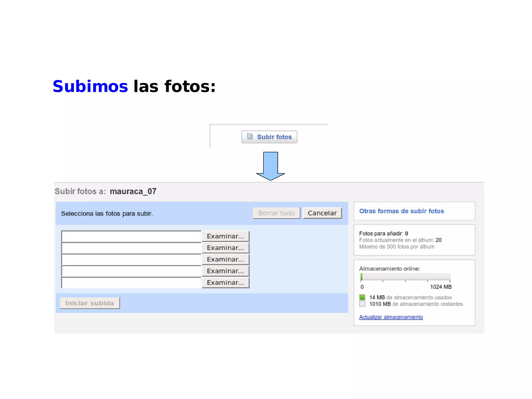Click the third file path input field
532x399 pixels.
pos(131,260)
